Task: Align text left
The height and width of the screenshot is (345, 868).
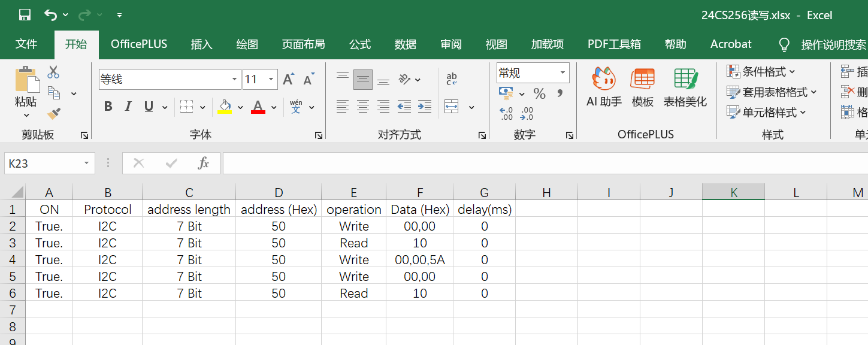Action: click(343, 107)
